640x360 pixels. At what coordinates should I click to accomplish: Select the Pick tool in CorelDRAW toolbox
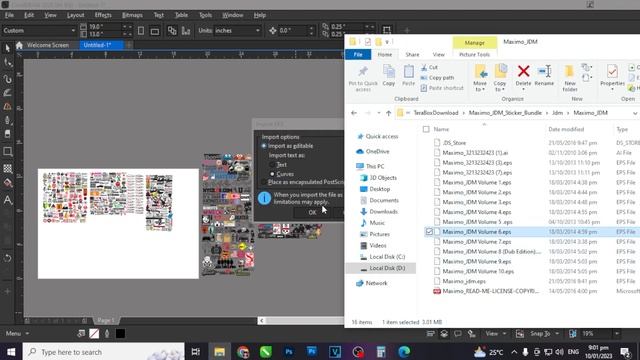click(7, 48)
